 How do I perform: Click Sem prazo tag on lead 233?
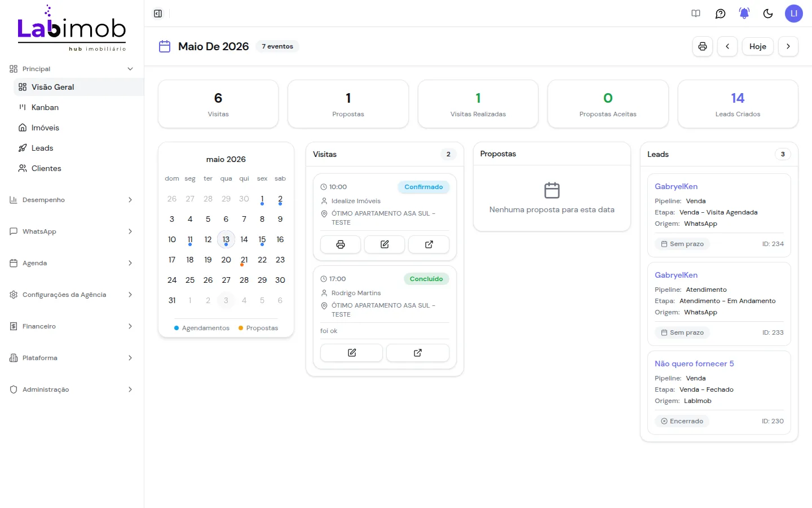tap(682, 332)
